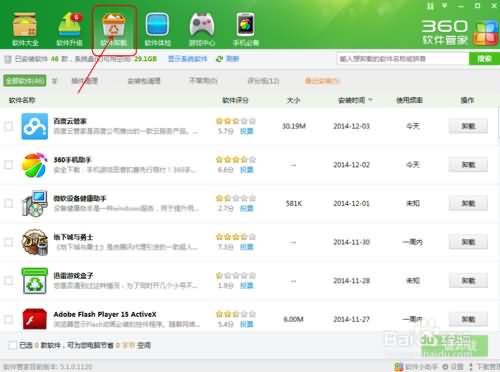Click 投票 link for 地下城与勇士
This screenshot has width=500, height=372.
pos(247,247)
